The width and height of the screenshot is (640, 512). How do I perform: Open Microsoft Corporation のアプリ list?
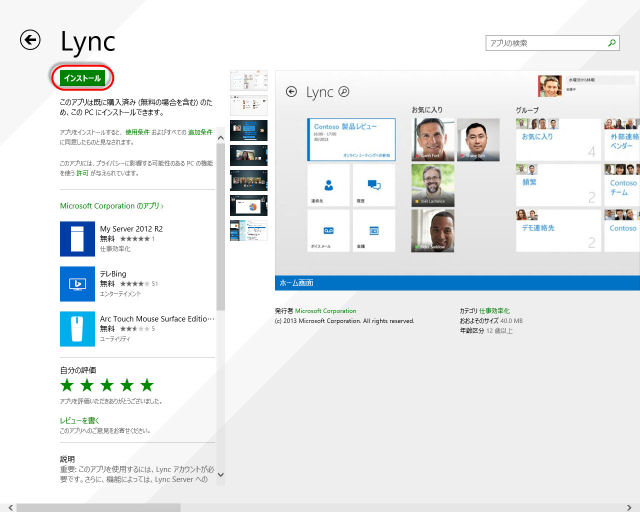(111, 206)
